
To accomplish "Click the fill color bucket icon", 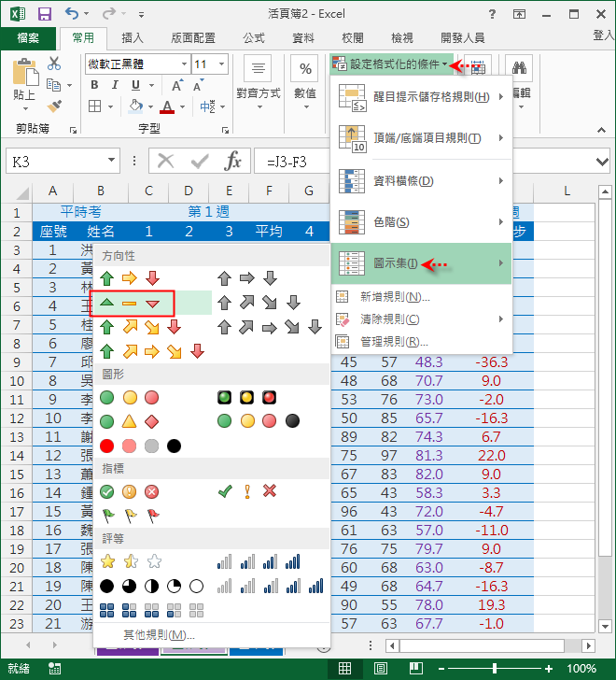I will pyautogui.click(x=136, y=106).
